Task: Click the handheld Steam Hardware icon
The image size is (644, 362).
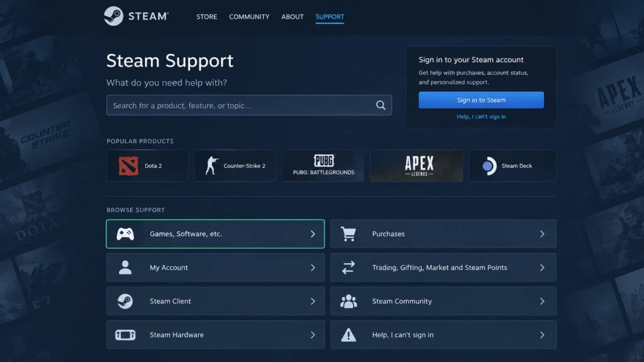Action: pos(125,335)
